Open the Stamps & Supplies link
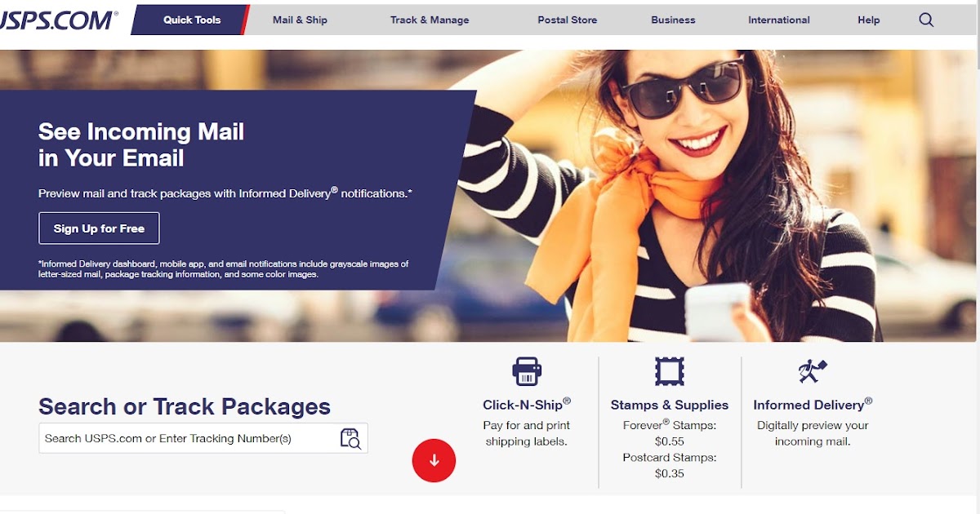The height and width of the screenshot is (514, 980). pyautogui.click(x=670, y=405)
